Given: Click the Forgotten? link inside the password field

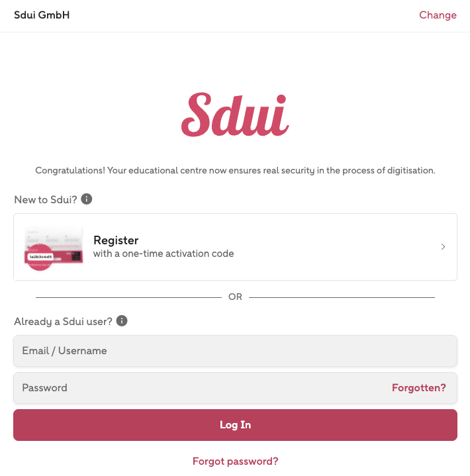Looking at the screenshot, I should (418, 388).
